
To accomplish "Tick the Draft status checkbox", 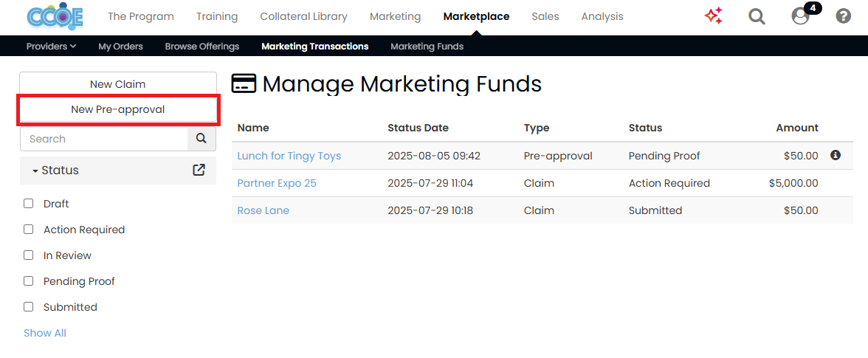I will pos(28,204).
